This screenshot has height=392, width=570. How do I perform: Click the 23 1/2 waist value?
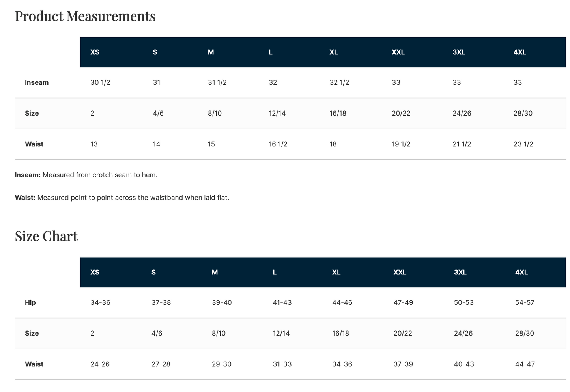pos(523,144)
